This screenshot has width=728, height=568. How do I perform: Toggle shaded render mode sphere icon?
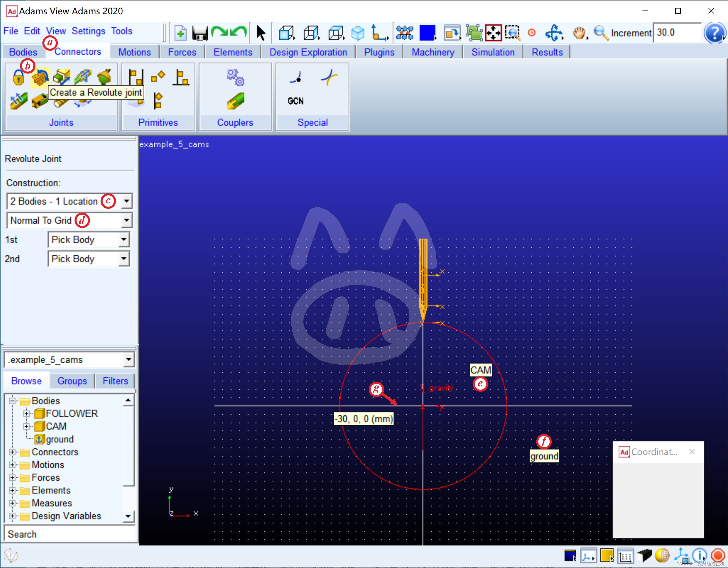point(662,555)
